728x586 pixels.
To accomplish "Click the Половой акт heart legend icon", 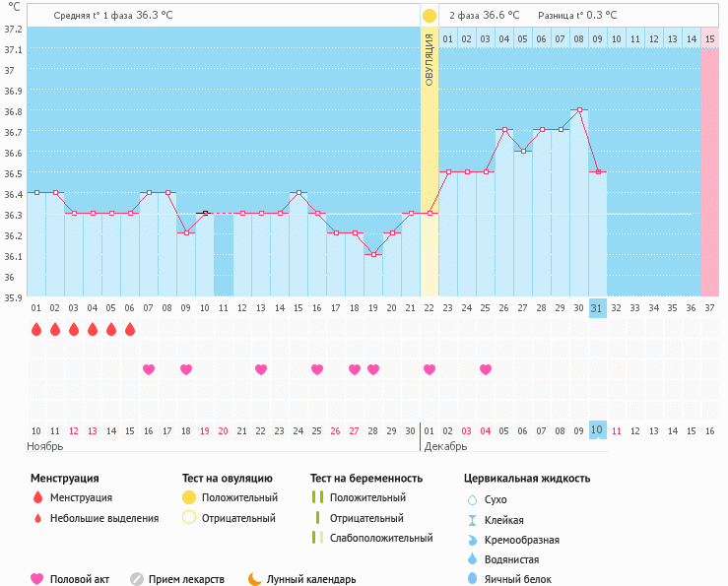I will click(37, 579).
